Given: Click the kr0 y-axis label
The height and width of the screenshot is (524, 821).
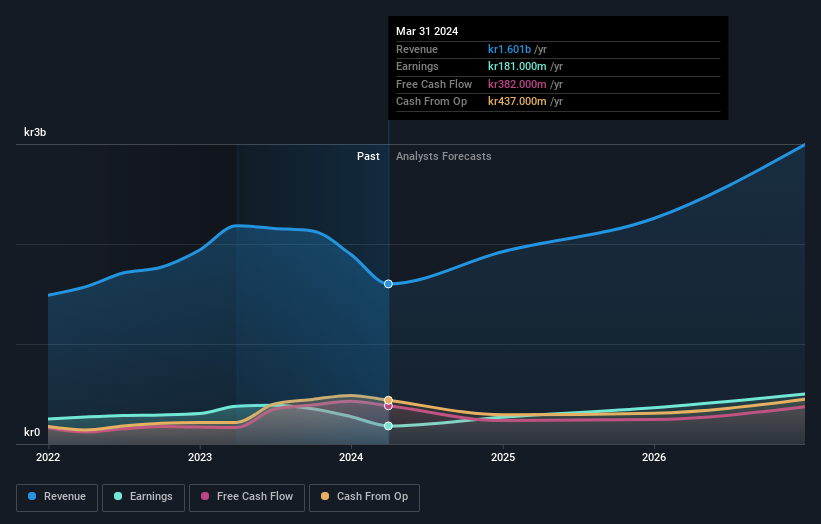Looking at the screenshot, I should [32, 432].
